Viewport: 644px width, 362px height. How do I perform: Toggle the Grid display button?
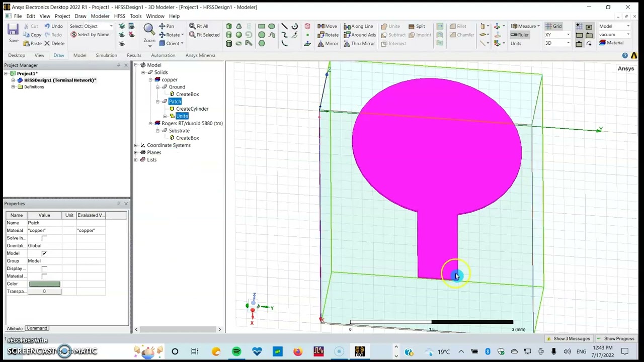553,26
